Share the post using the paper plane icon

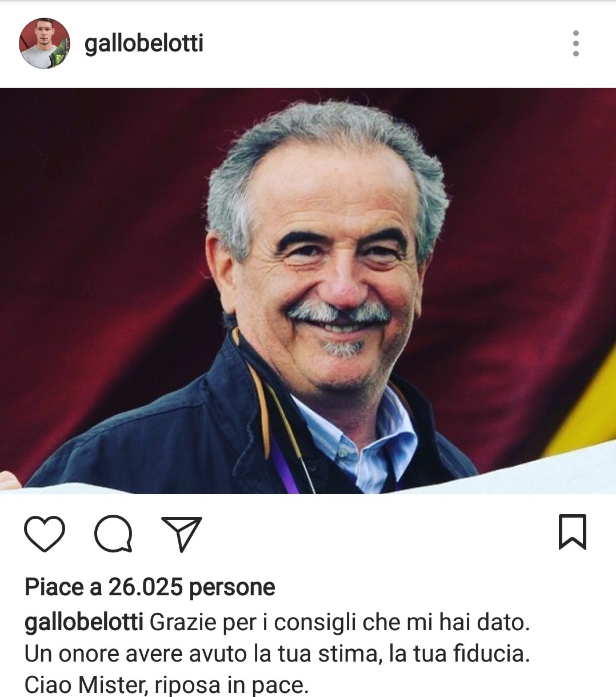click(182, 534)
